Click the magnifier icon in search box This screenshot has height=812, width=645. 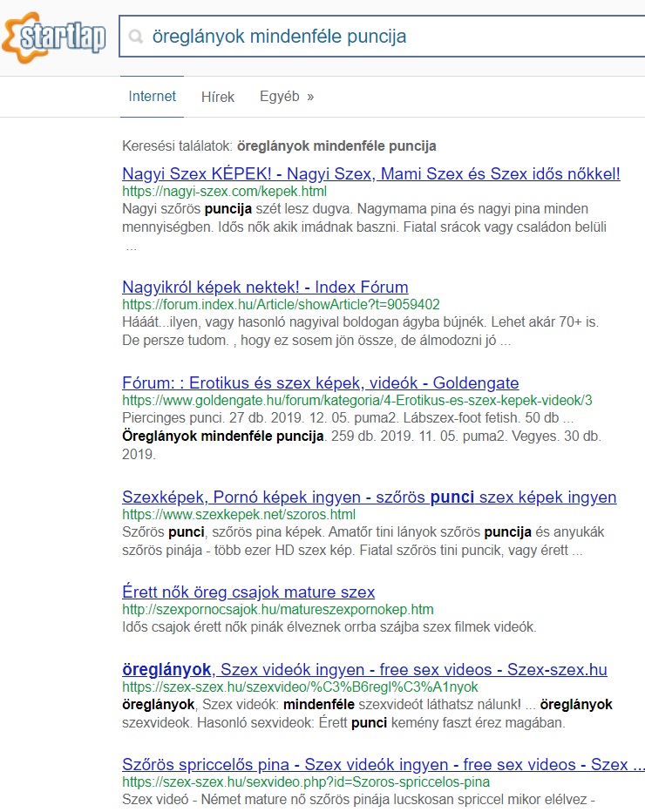tap(136, 37)
